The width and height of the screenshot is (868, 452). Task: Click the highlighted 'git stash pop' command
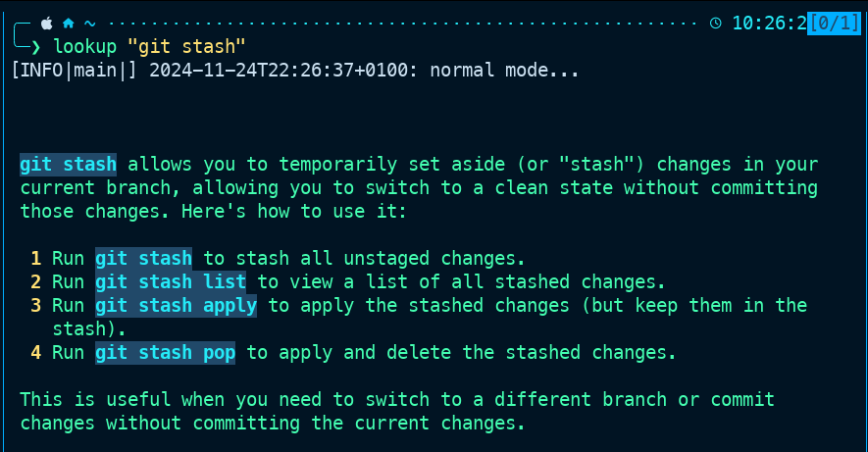pos(165,352)
